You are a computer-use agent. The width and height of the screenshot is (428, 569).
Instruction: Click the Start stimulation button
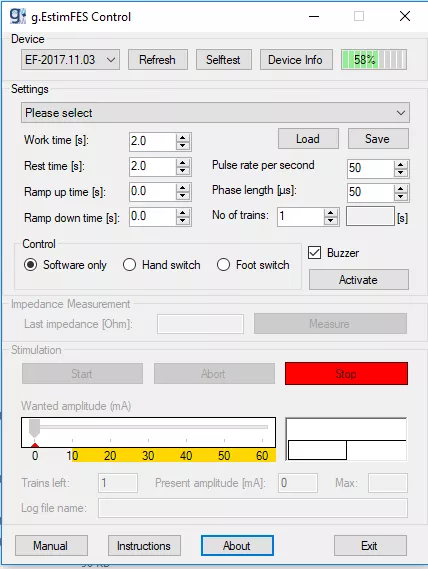click(82, 374)
